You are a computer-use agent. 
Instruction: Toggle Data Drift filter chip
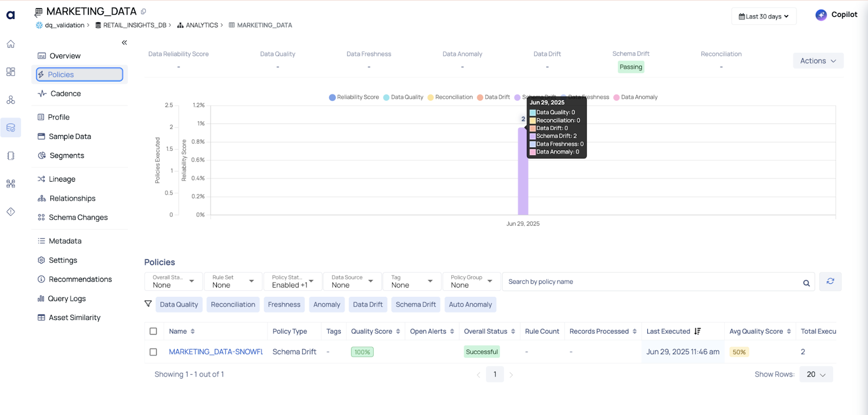click(x=368, y=304)
